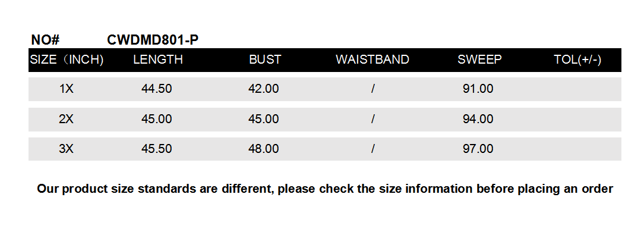The height and width of the screenshot is (238, 644).
Task: Select the 48.00 bust value
Action: (x=264, y=149)
